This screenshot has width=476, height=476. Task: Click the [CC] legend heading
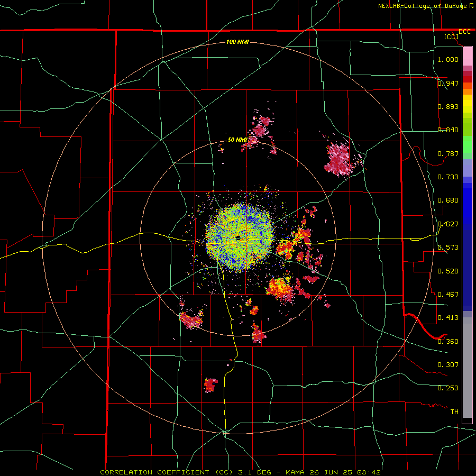tap(452, 36)
